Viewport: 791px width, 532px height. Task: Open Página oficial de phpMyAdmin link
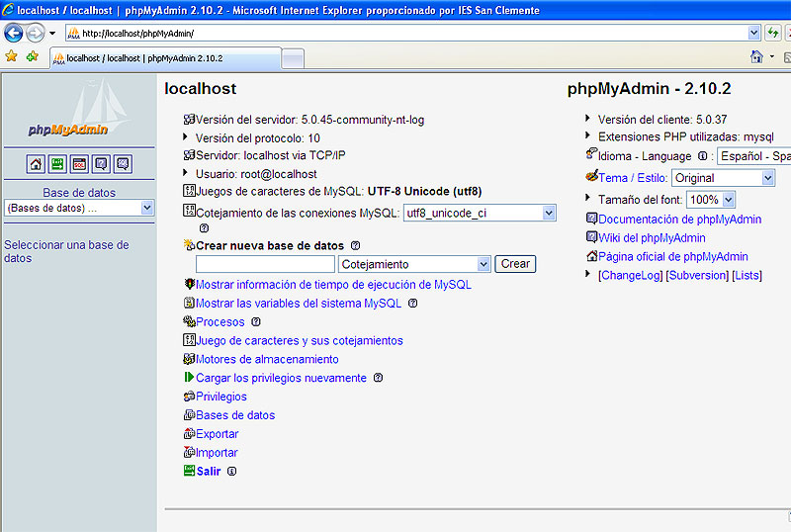673,256
